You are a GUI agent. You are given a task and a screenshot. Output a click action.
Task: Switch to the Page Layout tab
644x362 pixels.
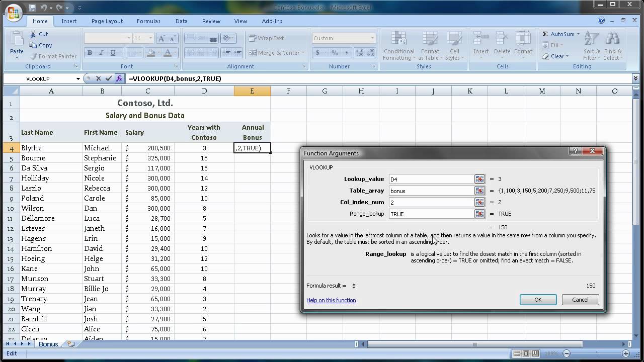pyautogui.click(x=107, y=21)
